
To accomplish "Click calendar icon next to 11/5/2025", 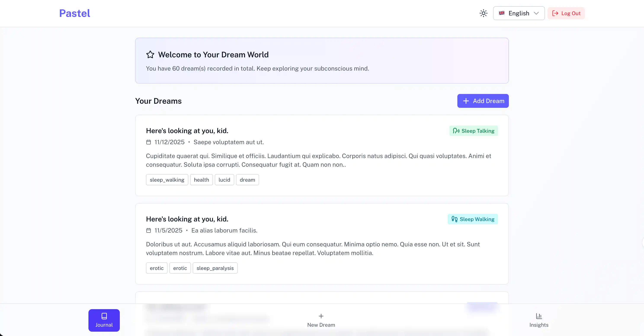I will pyautogui.click(x=149, y=231).
